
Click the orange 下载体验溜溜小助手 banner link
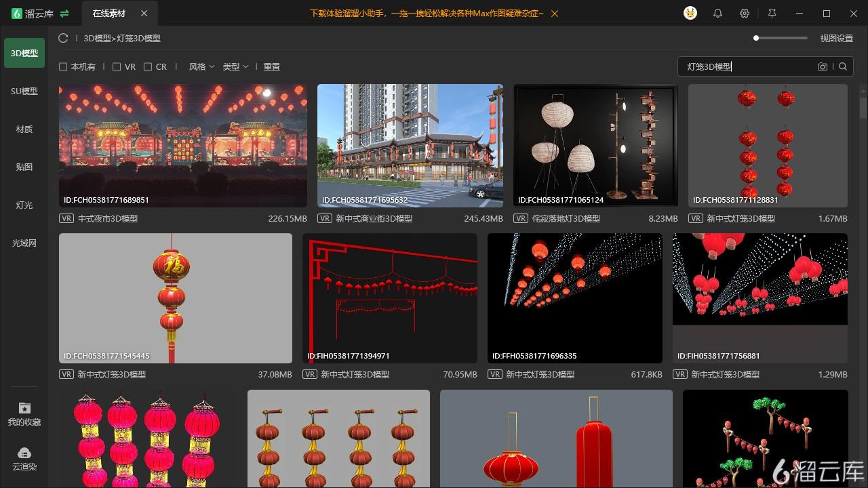[427, 14]
